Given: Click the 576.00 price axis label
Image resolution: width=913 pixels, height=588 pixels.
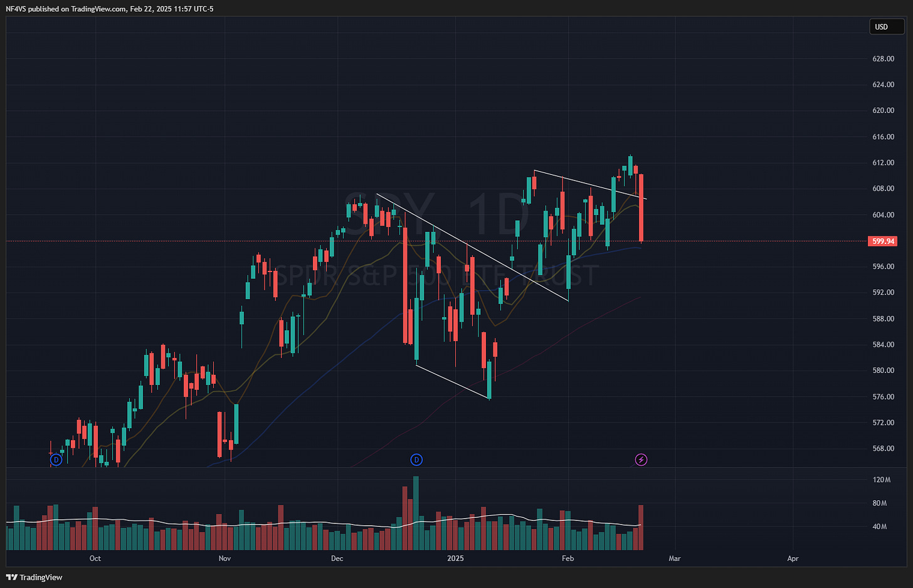Looking at the screenshot, I should 883,397.
